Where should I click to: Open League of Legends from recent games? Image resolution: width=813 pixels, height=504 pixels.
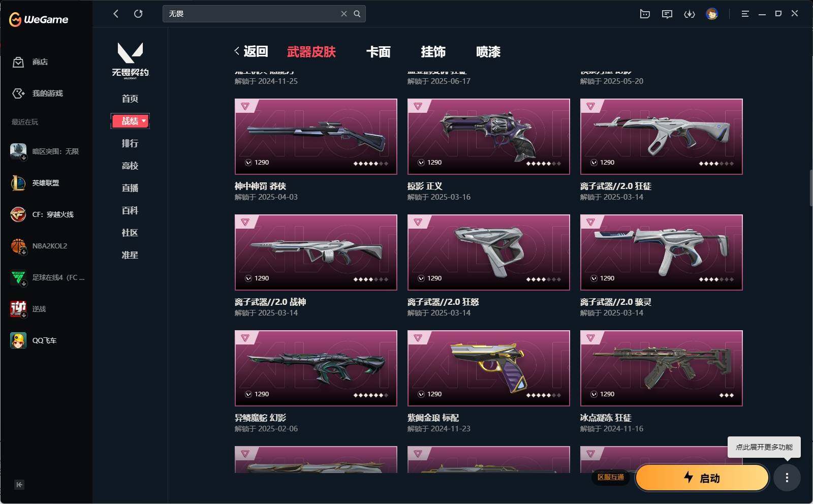46,183
